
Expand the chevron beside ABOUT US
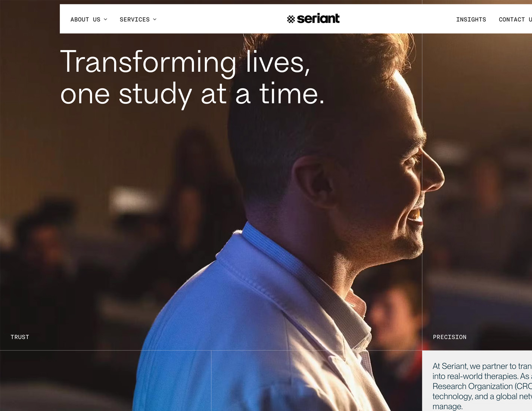click(106, 19)
